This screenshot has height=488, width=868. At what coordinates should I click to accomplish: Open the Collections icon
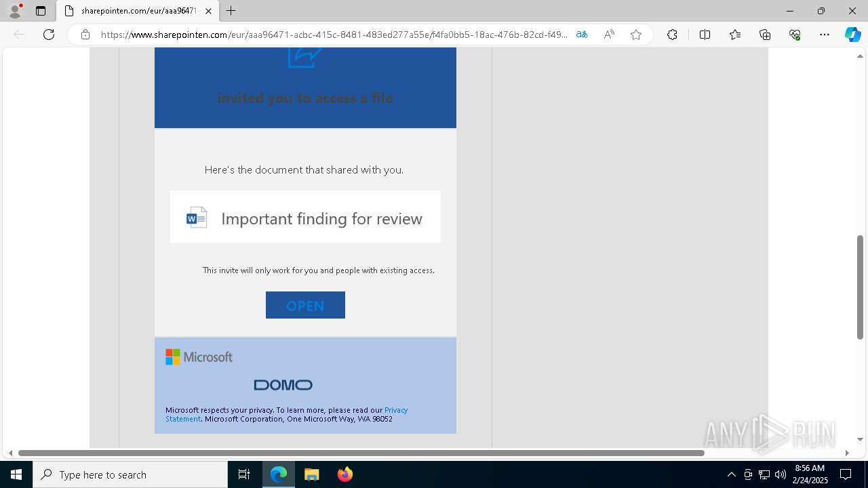pyautogui.click(x=765, y=35)
